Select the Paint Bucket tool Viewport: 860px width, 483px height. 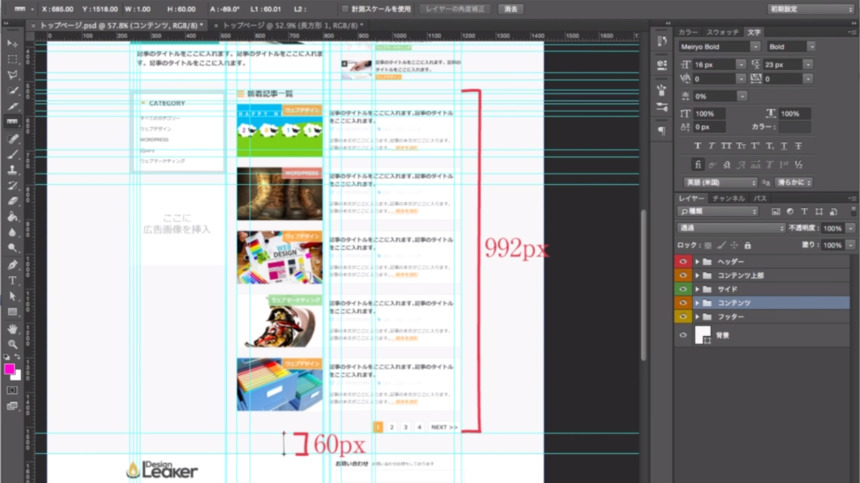12,217
